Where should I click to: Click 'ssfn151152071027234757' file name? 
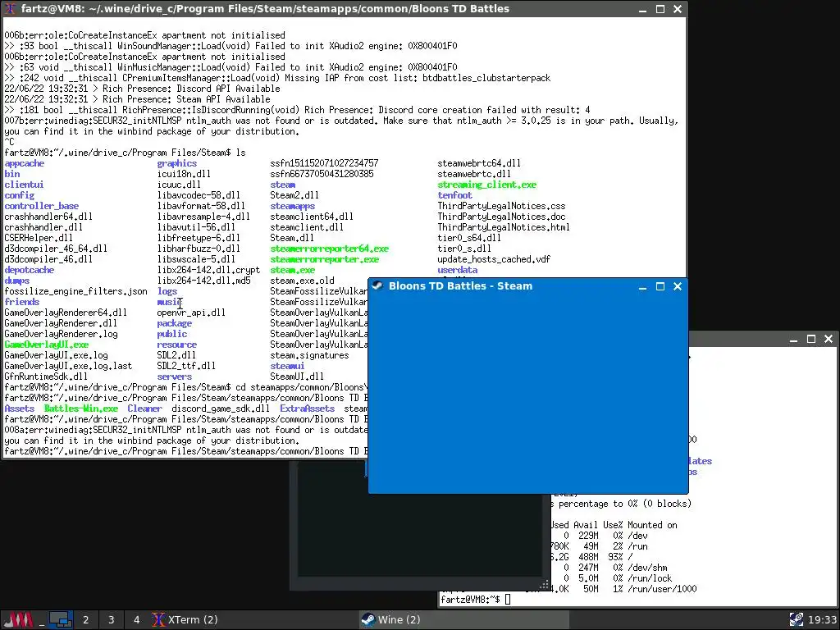324,163
